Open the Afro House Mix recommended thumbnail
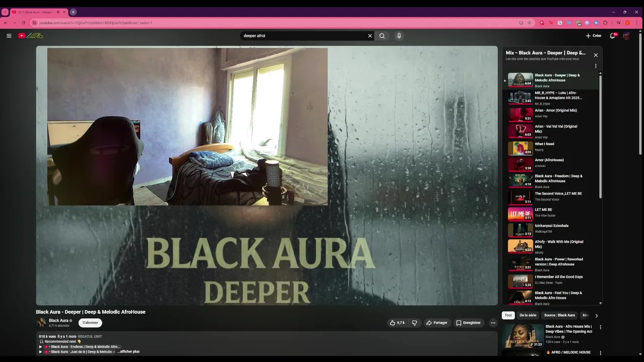 [x=523, y=336]
